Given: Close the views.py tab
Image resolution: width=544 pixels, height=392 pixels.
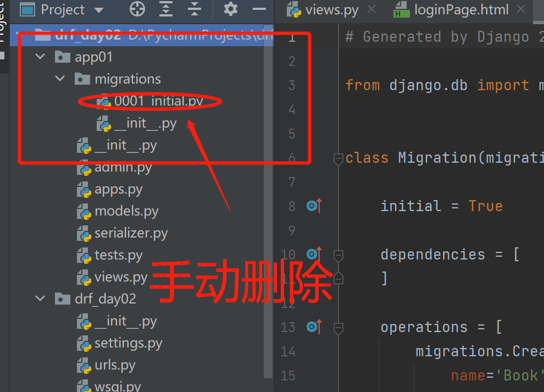Looking at the screenshot, I should pos(371,9).
